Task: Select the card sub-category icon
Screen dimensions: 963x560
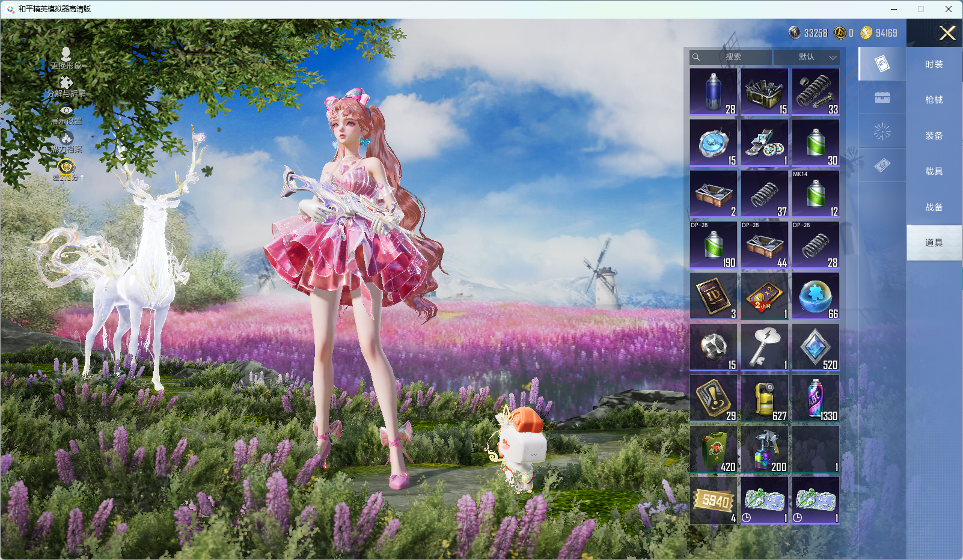Action: coord(882,64)
